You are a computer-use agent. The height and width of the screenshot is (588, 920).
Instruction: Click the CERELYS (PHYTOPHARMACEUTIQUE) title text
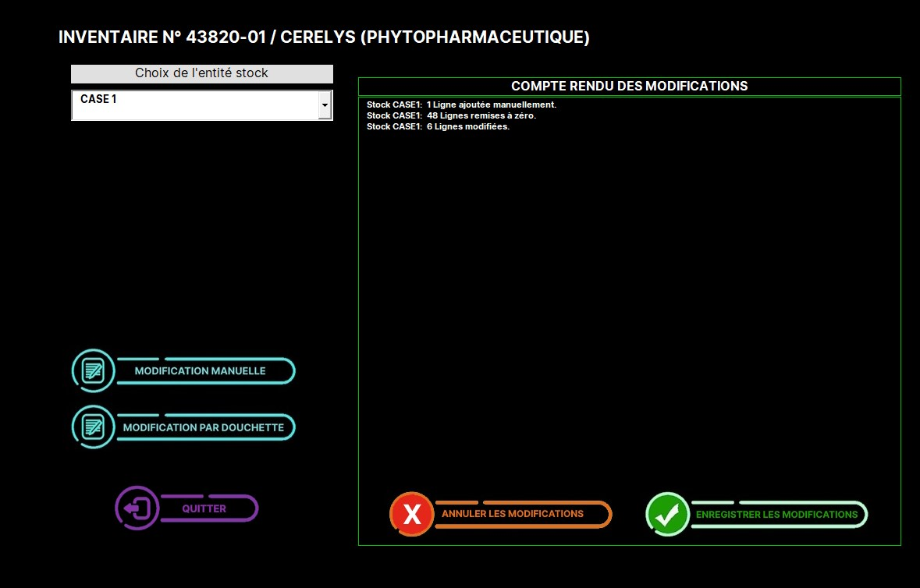click(x=435, y=37)
